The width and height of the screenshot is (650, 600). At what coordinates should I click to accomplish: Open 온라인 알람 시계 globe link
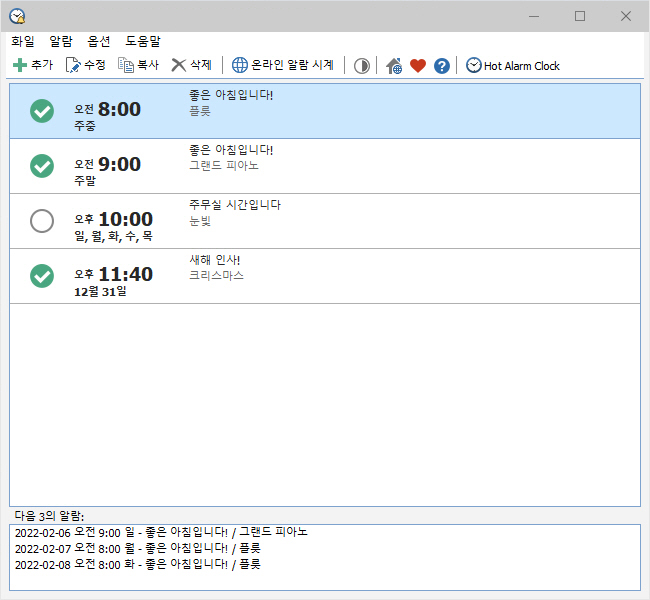click(282, 65)
